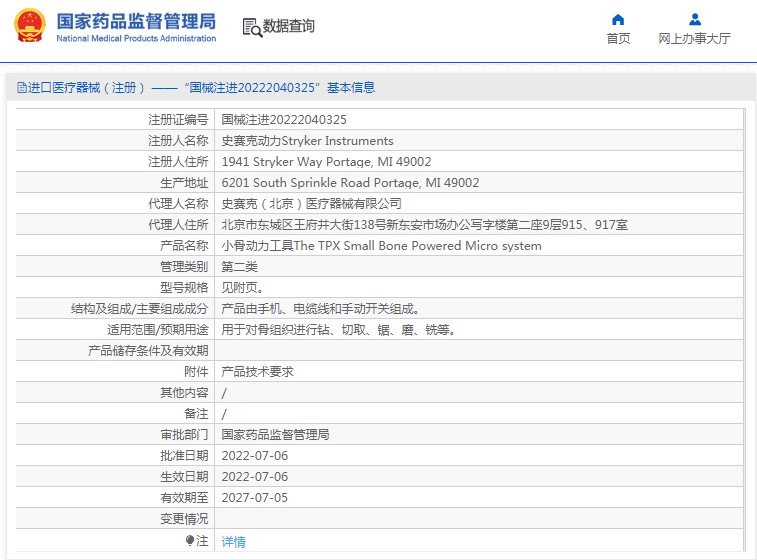Click the TPX Small Bone Powered Micro system name

[381, 246]
